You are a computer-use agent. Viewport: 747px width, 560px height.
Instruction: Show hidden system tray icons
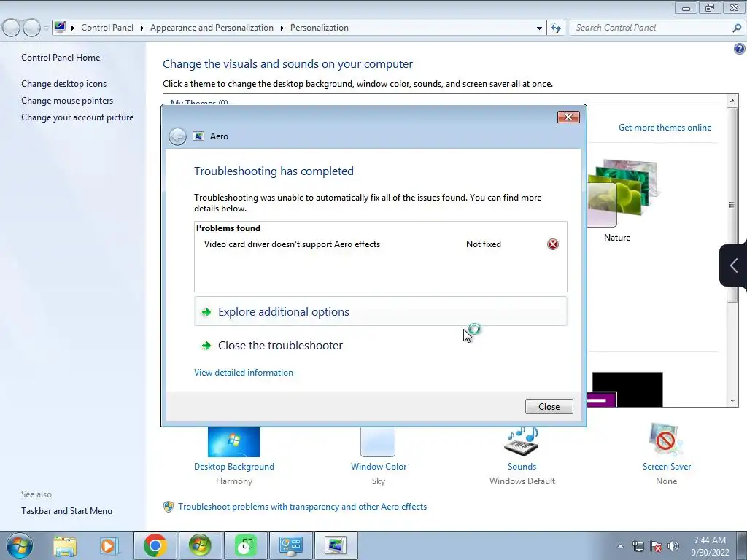click(620, 546)
